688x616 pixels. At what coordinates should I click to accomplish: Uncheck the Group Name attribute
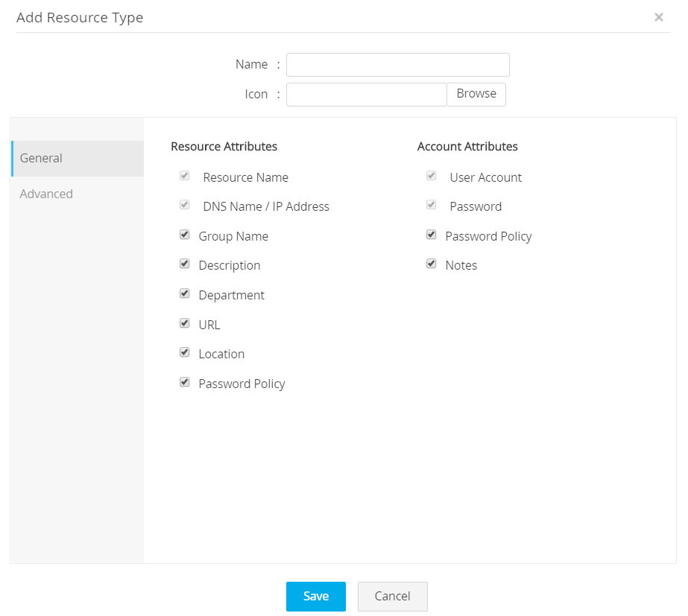(x=185, y=235)
